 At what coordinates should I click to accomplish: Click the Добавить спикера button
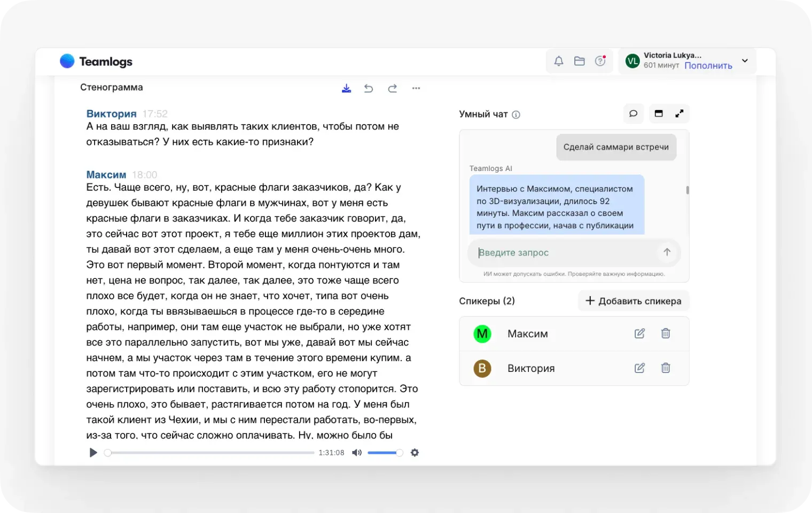(634, 301)
